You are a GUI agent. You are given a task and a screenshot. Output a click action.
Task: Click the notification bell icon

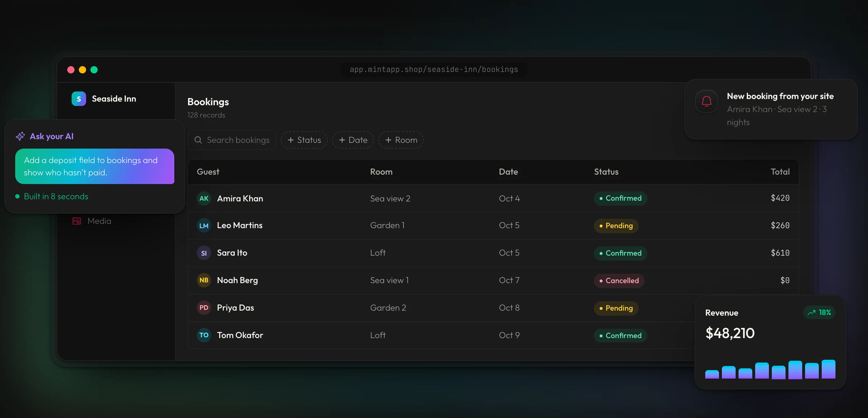click(x=707, y=101)
